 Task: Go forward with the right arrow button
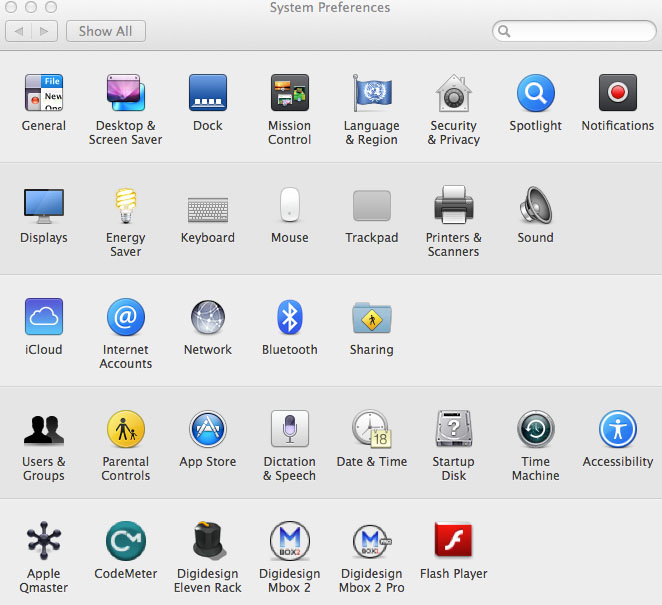pyautogui.click(x=44, y=31)
